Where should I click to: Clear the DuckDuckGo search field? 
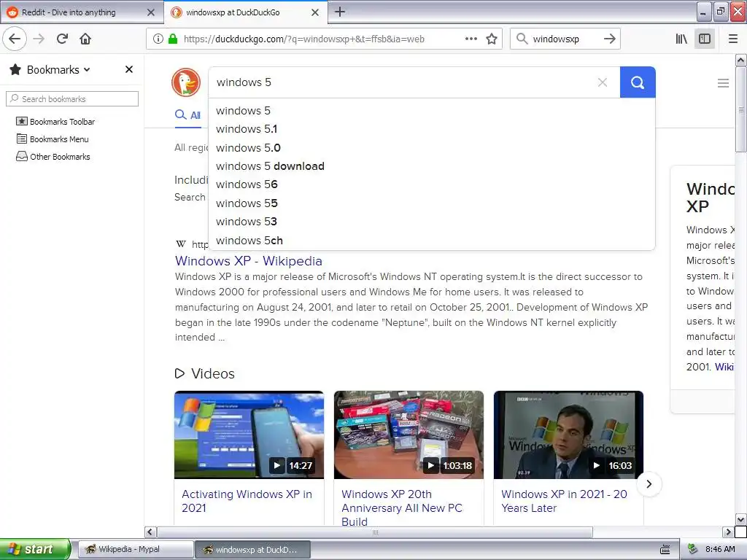(602, 82)
